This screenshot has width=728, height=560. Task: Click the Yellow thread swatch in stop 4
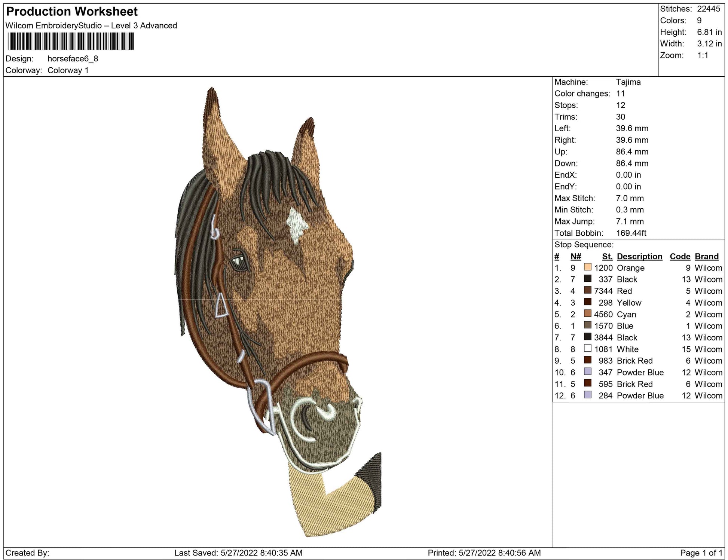point(587,302)
